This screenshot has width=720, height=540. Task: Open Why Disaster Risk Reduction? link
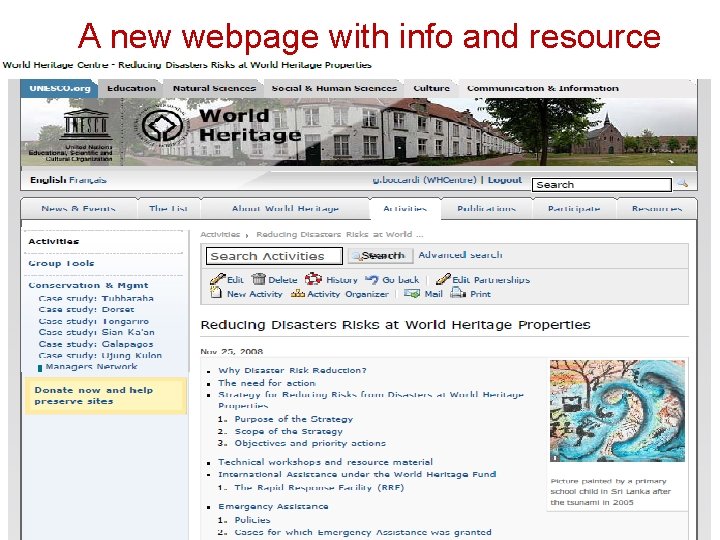pos(292,370)
